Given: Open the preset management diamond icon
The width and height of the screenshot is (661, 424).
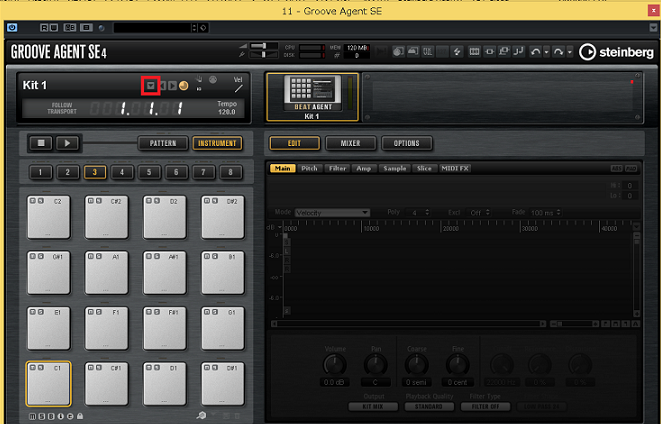Looking at the screenshot, I should [x=203, y=28].
